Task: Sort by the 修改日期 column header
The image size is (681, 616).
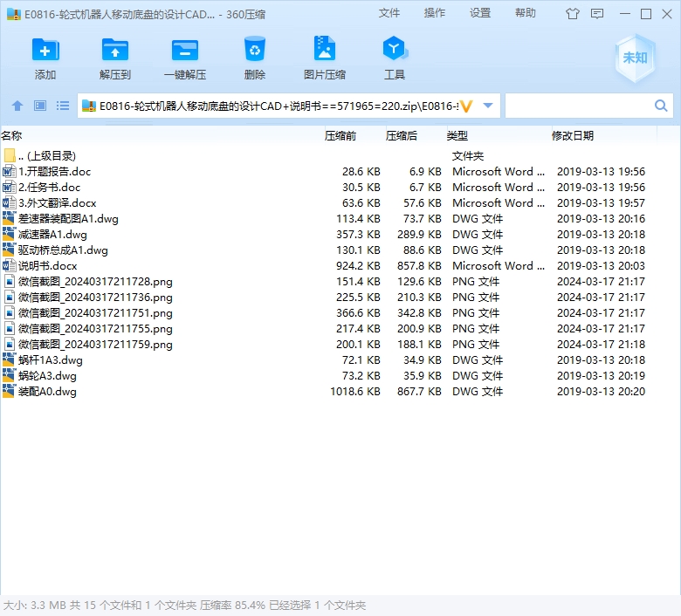Action: pyautogui.click(x=573, y=136)
